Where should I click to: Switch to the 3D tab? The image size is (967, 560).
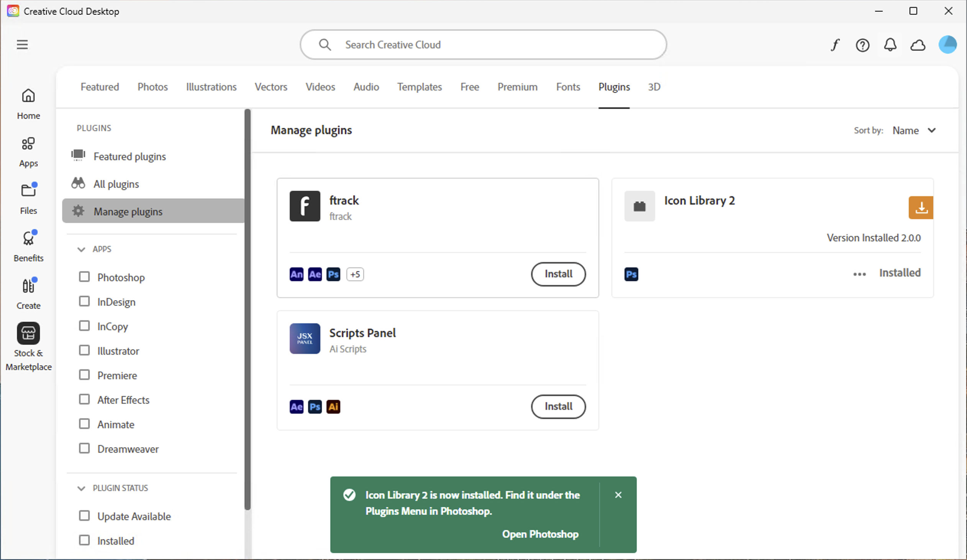tap(654, 87)
